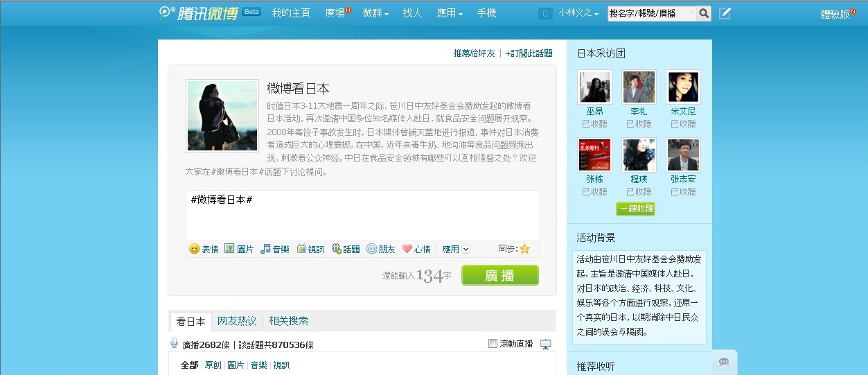Open the 應用 dropdown in the compose toolbar
868x375 pixels.
coord(456,249)
